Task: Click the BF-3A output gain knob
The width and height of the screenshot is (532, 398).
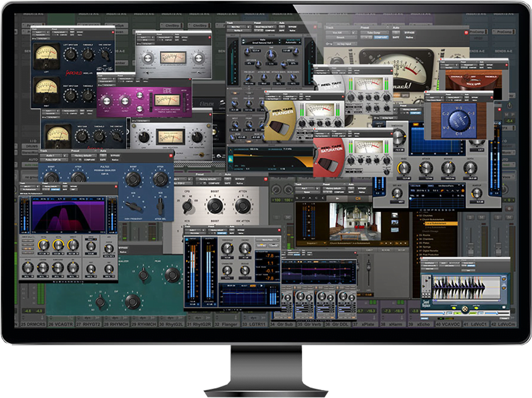Action: coord(198,58)
